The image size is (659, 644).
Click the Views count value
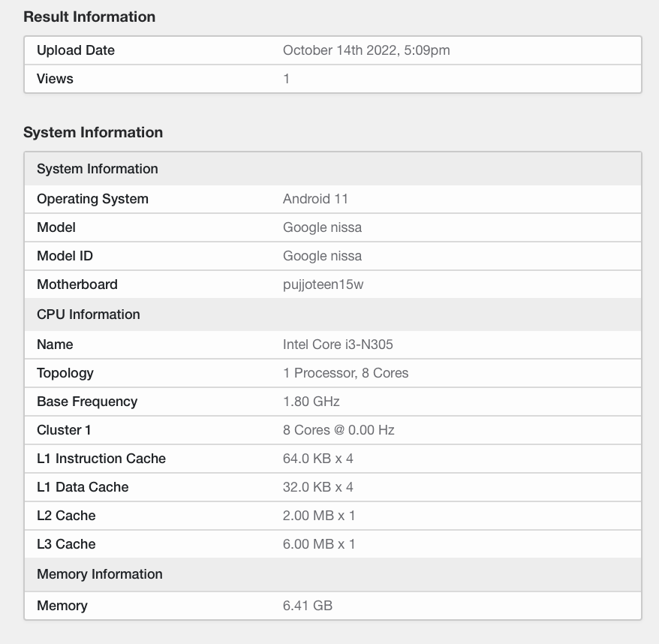[285, 78]
